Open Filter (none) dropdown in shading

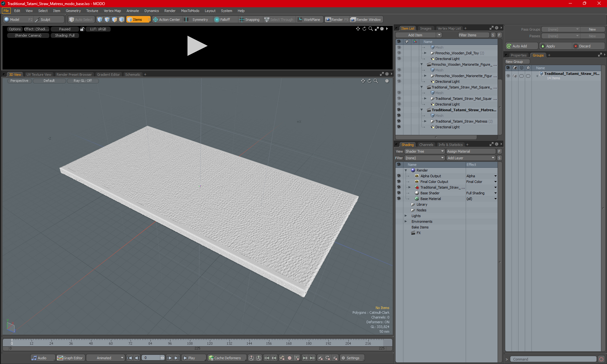[425, 158]
